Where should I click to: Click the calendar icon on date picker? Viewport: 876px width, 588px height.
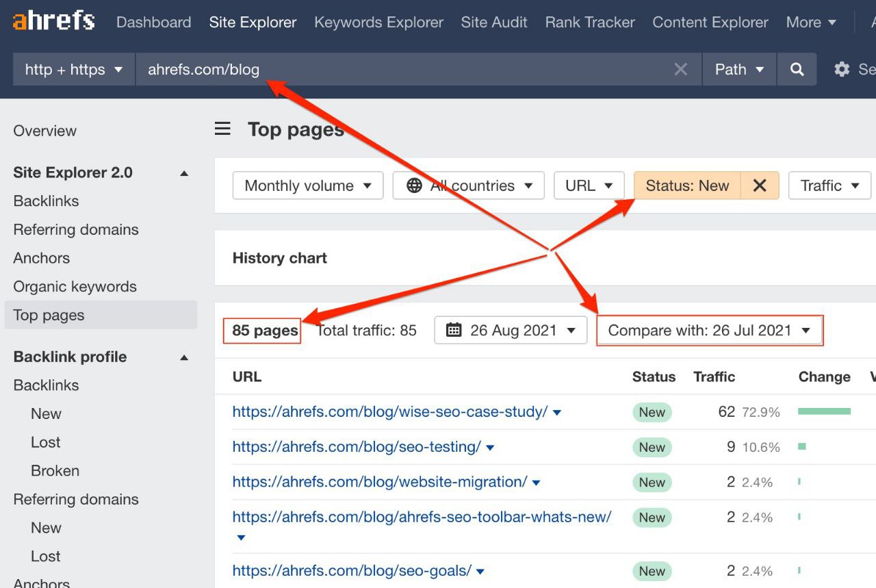pos(453,331)
